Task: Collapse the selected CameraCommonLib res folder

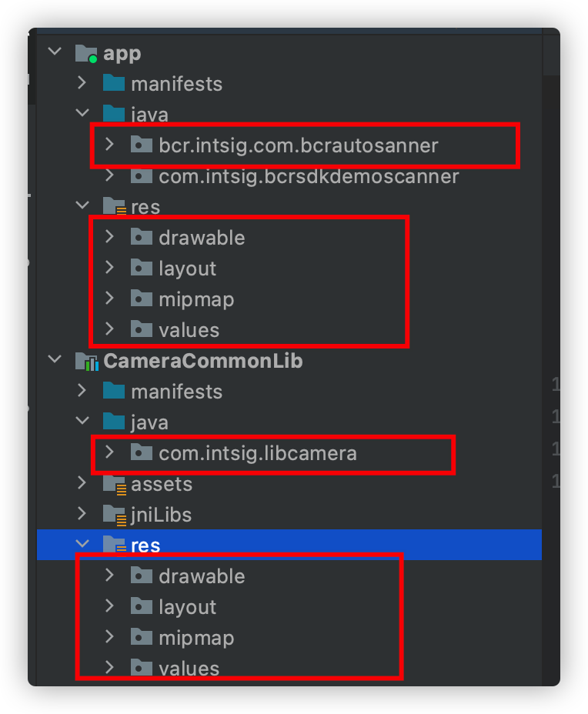Action: click(x=82, y=543)
